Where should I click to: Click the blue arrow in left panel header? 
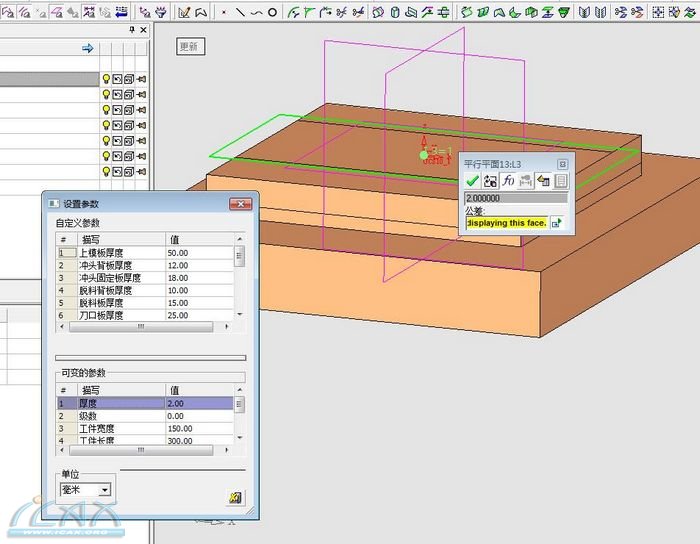87,48
